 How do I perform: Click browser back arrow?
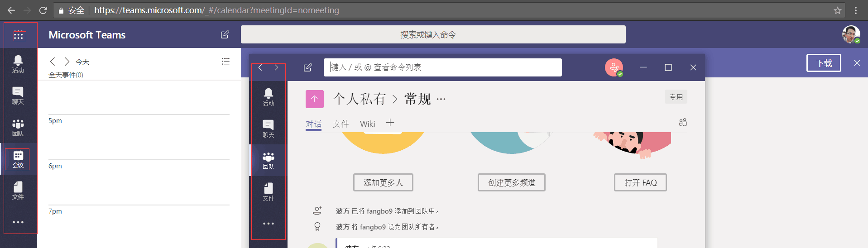[x=11, y=10]
